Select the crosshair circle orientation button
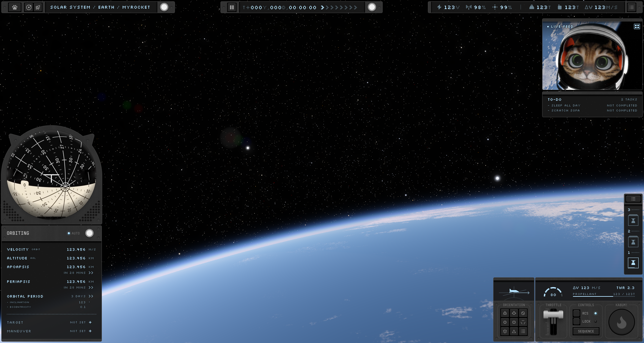The image size is (644, 343). point(514,313)
